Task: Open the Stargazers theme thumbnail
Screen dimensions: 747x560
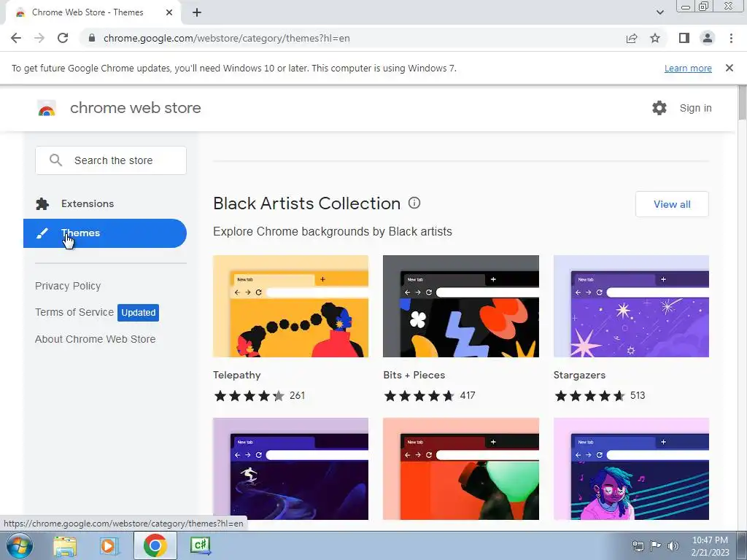Action: 631,306
